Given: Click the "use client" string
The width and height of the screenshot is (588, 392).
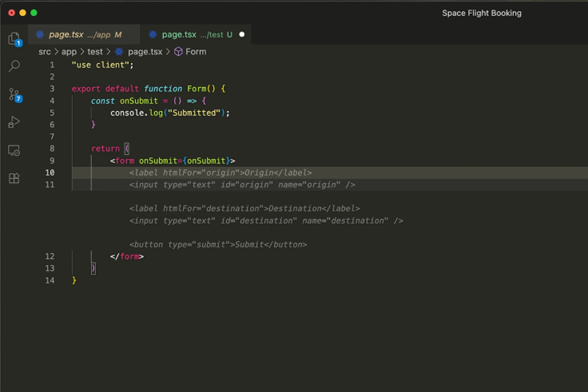Looking at the screenshot, I should 100,65.
